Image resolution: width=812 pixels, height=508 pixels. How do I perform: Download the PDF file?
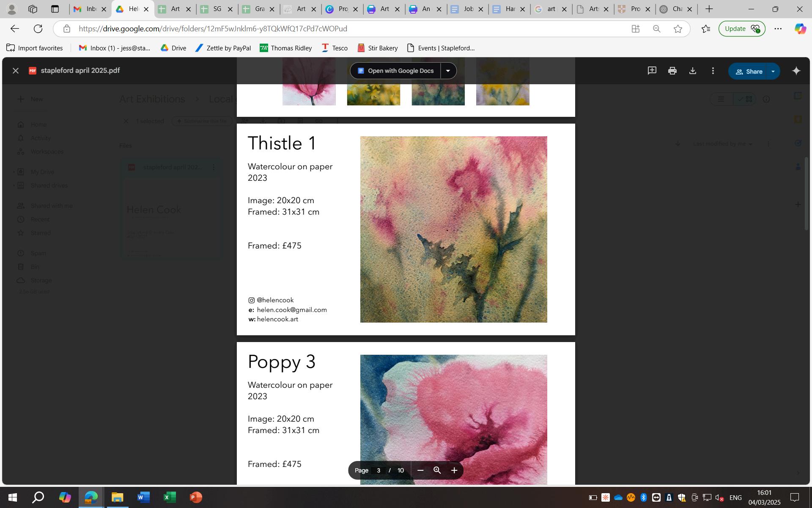pos(692,71)
